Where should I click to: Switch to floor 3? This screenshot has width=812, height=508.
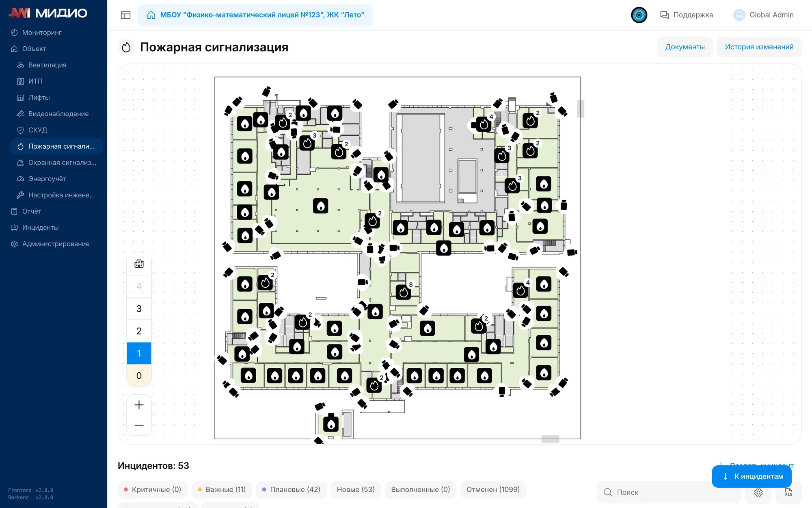point(139,309)
